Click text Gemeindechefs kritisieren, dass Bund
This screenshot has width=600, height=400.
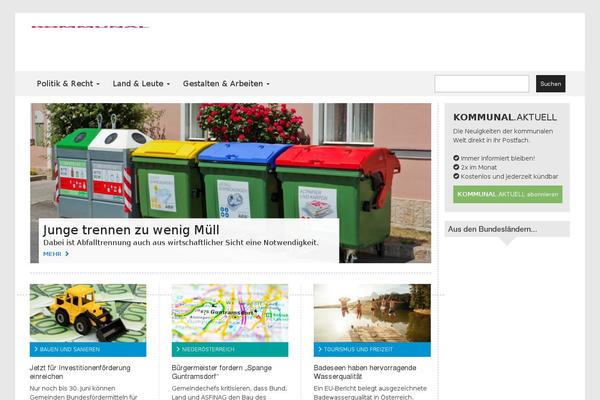pos(229,389)
